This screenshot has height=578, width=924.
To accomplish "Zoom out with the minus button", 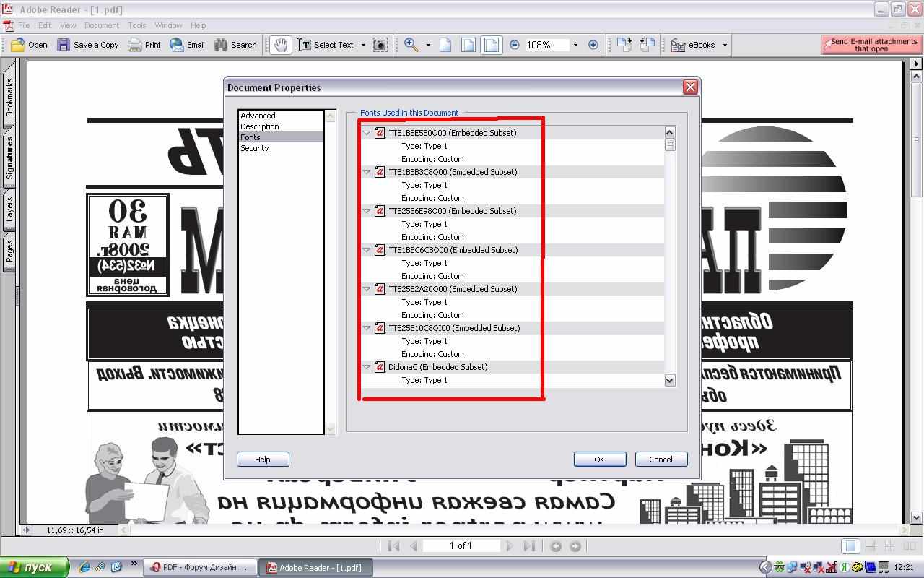I will [x=514, y=45].
